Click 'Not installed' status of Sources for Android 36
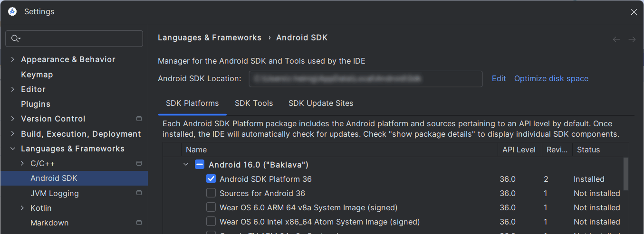 [x=597, y=193]
